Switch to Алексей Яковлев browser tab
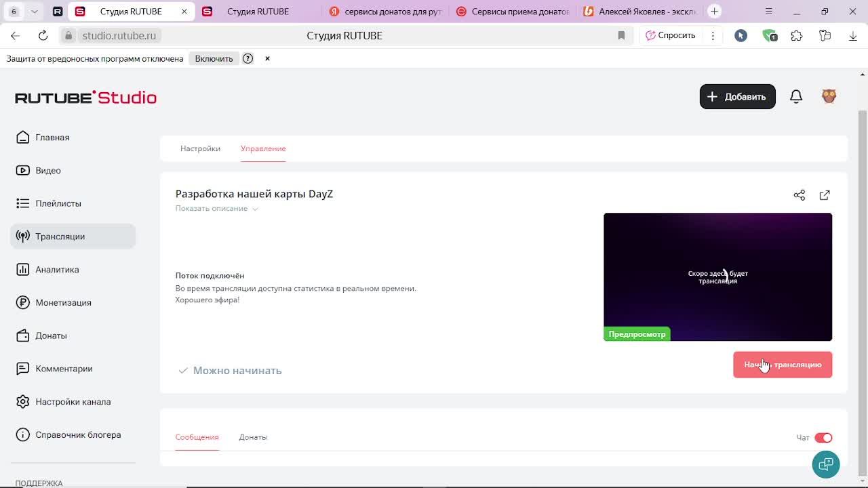 tap(640, 12)
